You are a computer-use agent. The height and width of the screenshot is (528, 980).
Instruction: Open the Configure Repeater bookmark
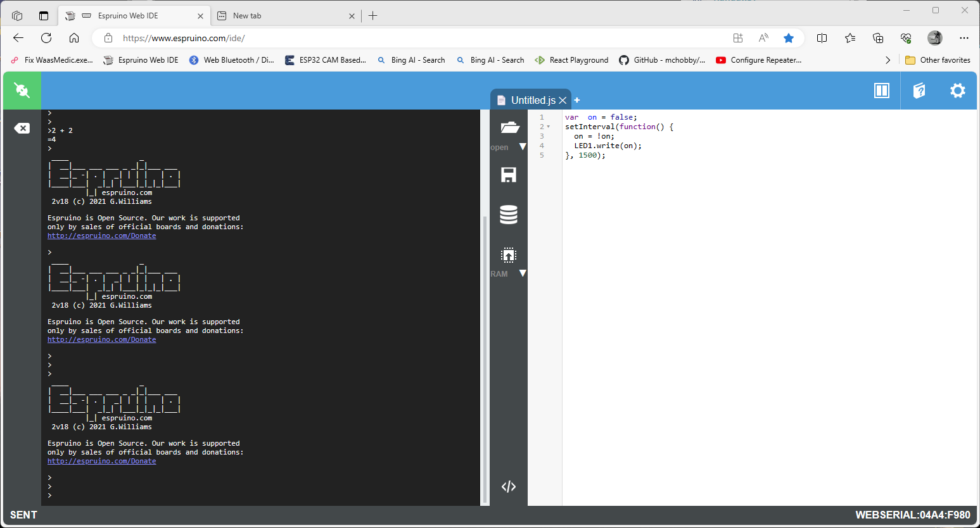coord(759,60)
